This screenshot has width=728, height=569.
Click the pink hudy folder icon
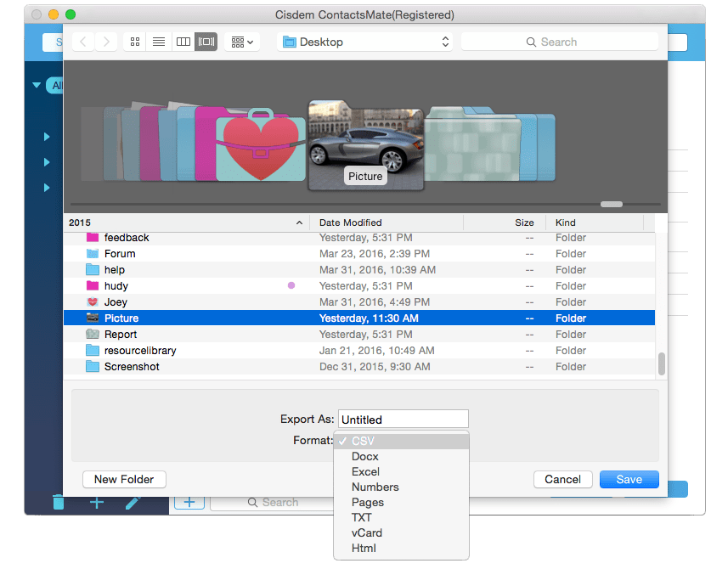coord(93,285)
